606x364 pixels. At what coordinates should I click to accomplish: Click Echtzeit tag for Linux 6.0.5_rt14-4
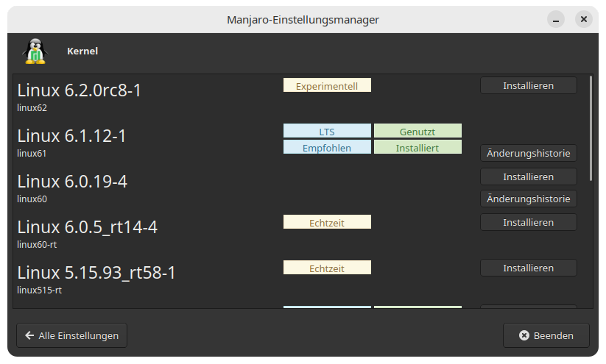(x=327, y=222)
